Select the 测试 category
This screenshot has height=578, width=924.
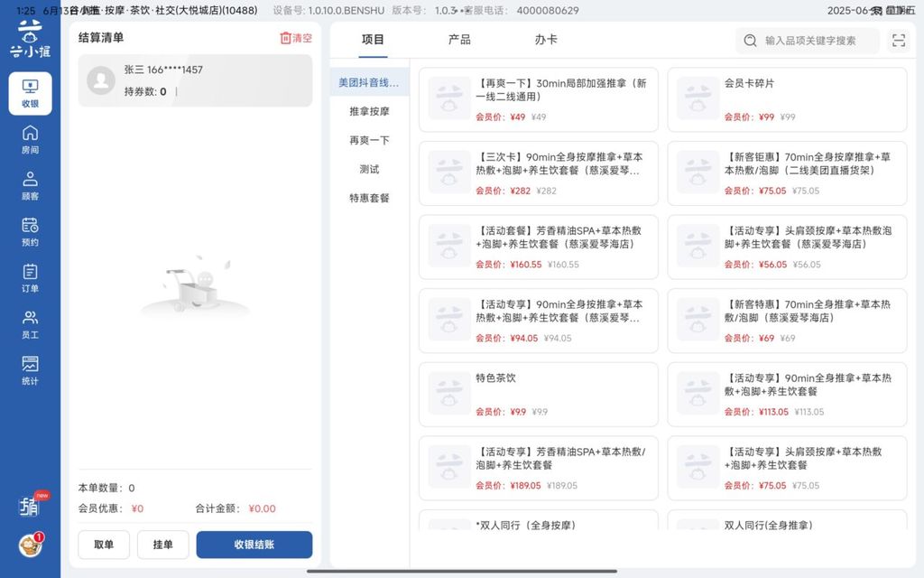369,169
